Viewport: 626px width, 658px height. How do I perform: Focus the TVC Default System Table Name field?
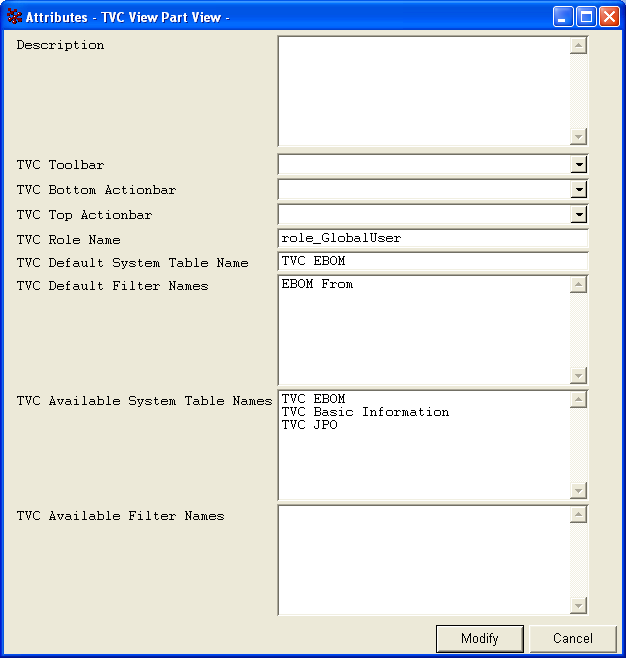[432, 262]
